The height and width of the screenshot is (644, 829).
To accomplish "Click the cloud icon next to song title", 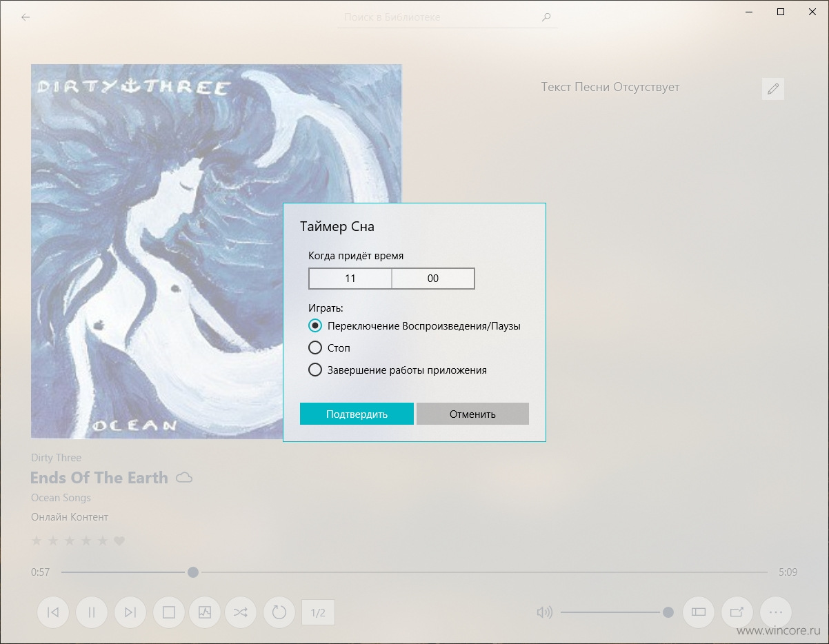I will 184,478.
